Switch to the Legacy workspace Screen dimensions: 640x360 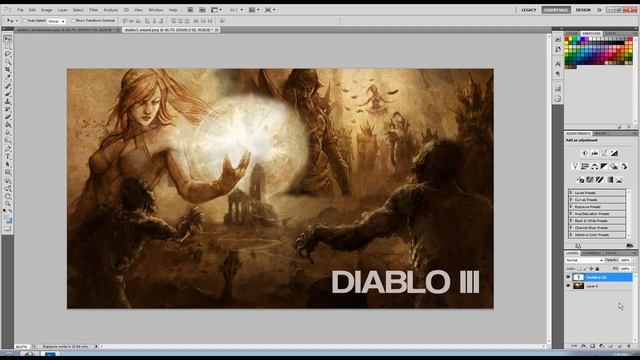pyautogui.click(x=529, y=10)
